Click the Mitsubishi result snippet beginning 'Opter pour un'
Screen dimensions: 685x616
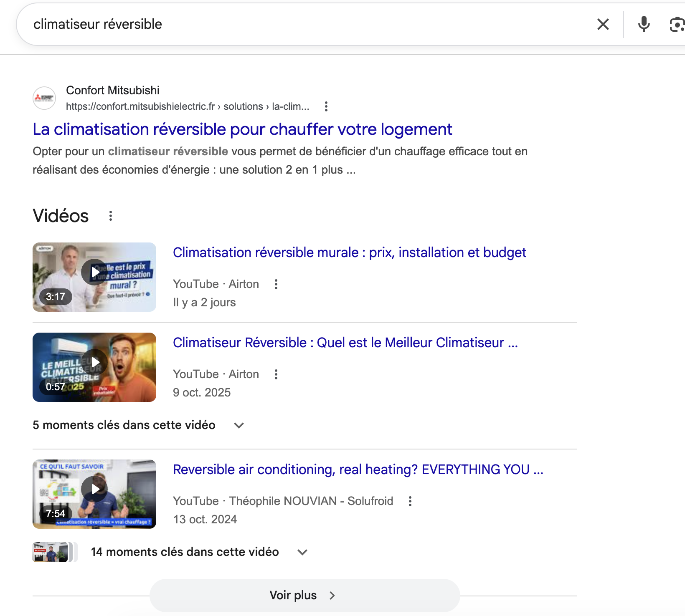[x=280, y=161]
